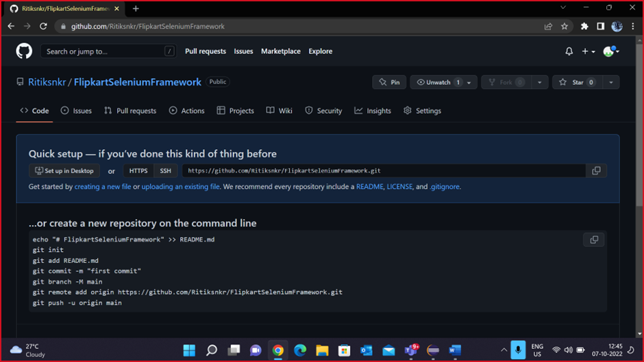The width and height of the screenshot is (644, 362).
Task: Open the user avatar menu
Action: (610, 51)
